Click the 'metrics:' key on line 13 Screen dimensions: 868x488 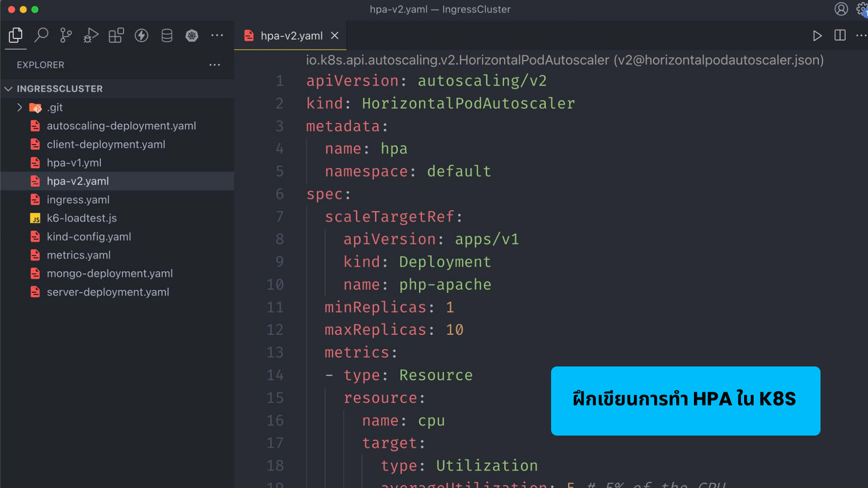[361, 352]
